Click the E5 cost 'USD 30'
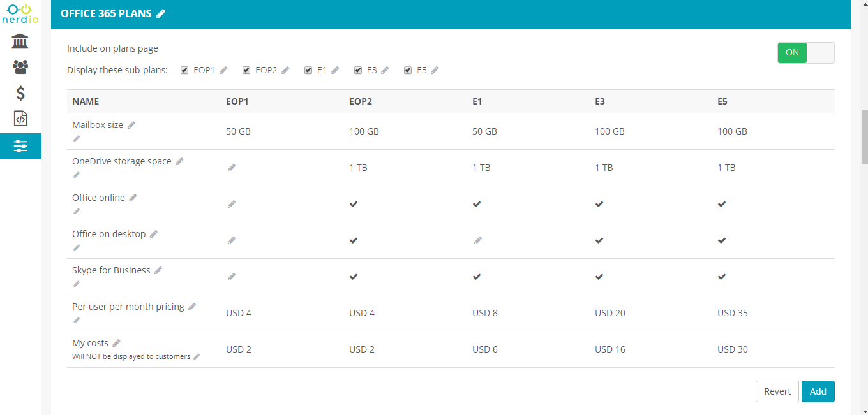The width and height of the screenshot is (868, 415). click(733, 349)
